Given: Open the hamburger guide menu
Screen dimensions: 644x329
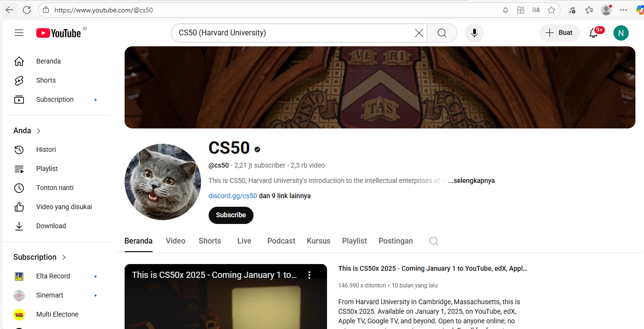Looking at the screenshot, I should [x=19, y=33].
